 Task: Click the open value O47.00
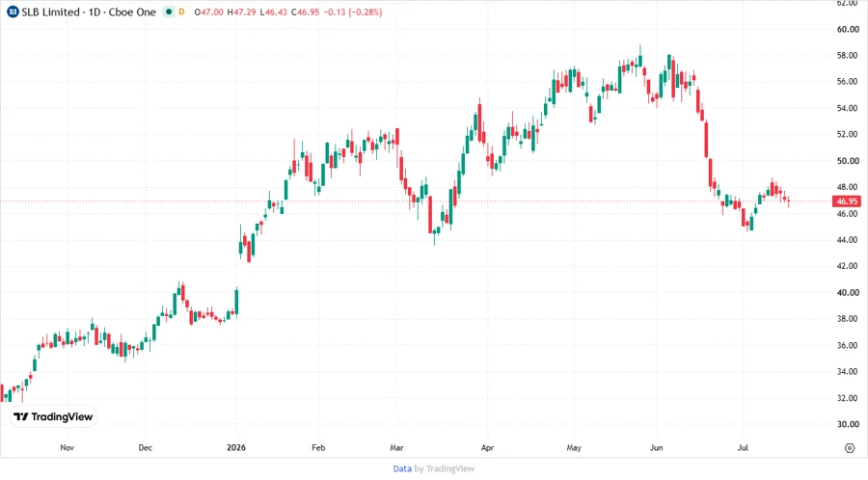click(209, 12)
